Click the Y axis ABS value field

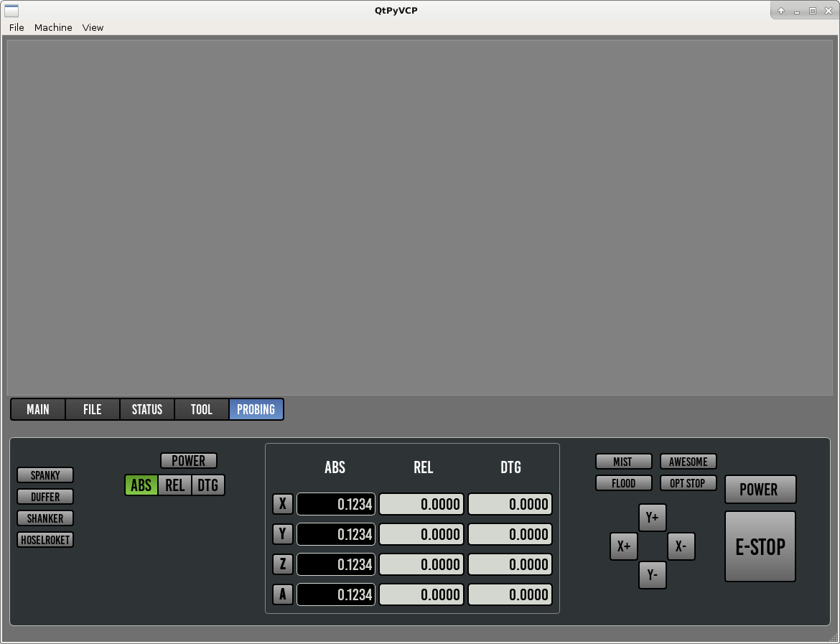coord(336,534)
